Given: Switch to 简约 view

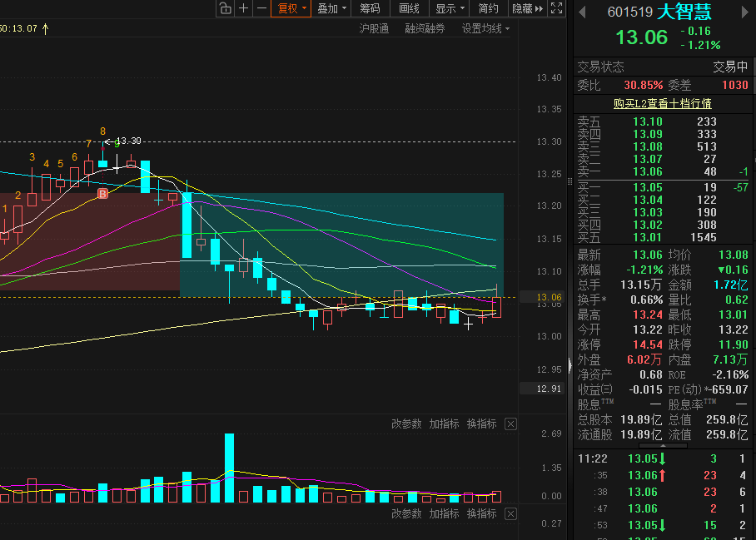Looking at the screenshot, I should [488, 8].
